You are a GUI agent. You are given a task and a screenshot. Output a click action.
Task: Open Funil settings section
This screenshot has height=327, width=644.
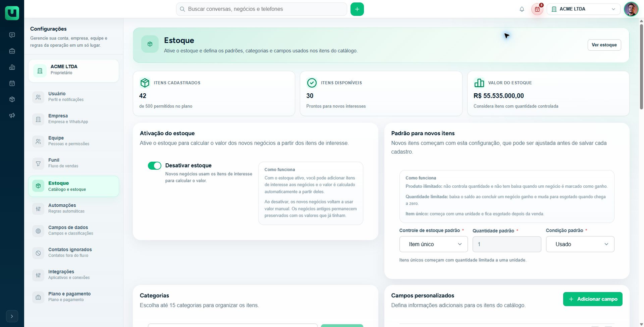74,163
